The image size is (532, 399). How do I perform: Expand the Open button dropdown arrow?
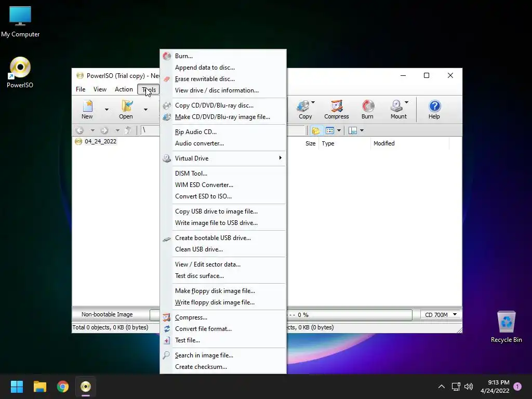[145, 110]
